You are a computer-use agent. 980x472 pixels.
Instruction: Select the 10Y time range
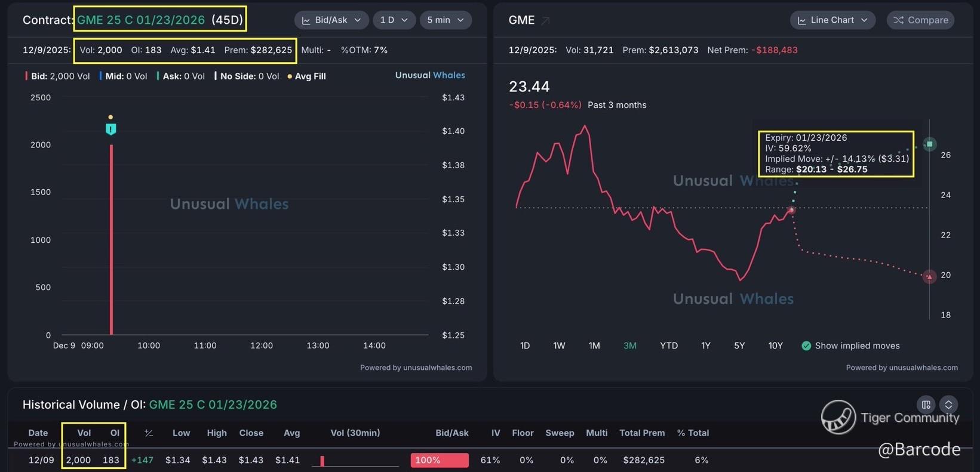[775, 346]
